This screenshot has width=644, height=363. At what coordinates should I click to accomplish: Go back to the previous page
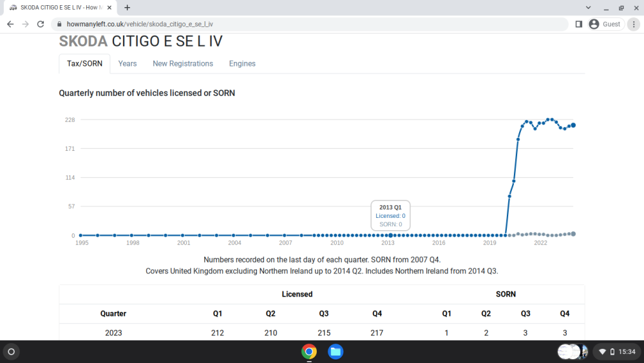[x=10, y=25]
